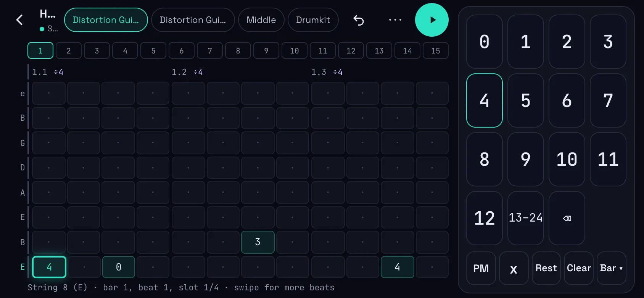The width and height of the screenshot is (644, 298).
Task: Start playback with the teal play button
Action: pos(432,20)
